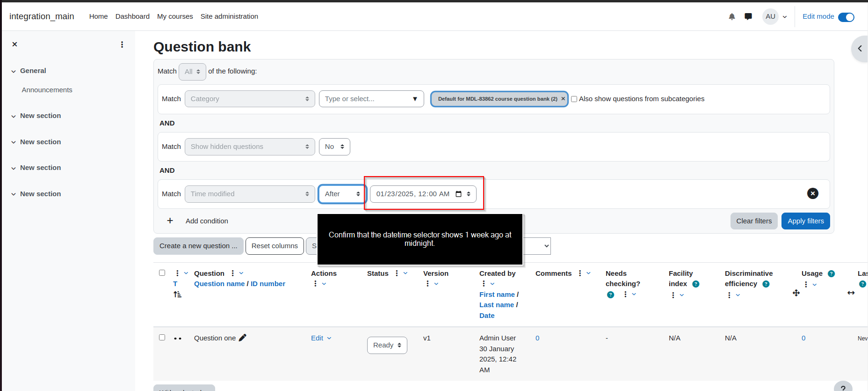Open course index options menu
The height and width of the screenshot is (391, 868).
coord(122,44)
